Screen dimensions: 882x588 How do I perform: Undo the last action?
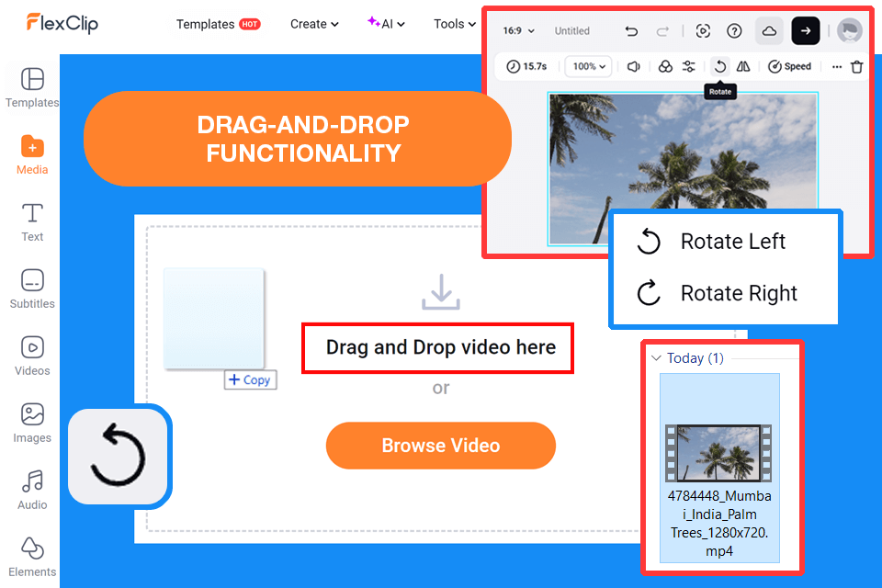pyautogui.click(x=632, y=31)
